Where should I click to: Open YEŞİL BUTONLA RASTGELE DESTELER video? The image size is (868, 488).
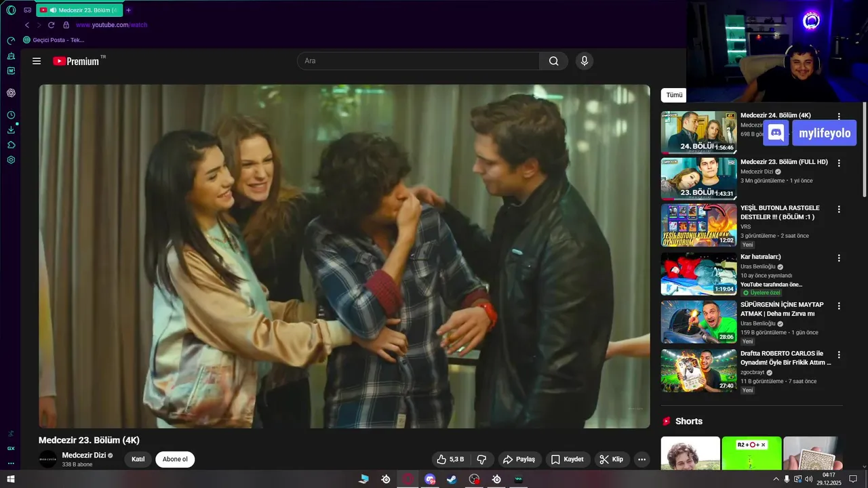pyautogui.click(x=698, y=226)
